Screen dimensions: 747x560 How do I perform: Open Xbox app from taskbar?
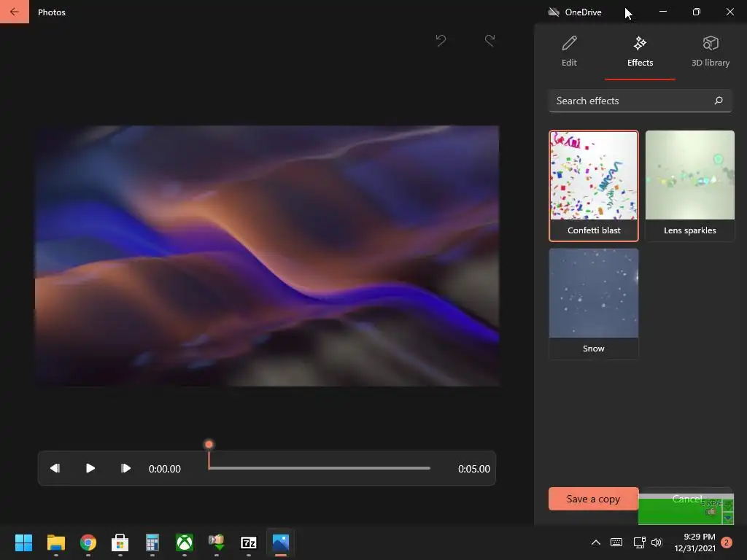(185, 542)
